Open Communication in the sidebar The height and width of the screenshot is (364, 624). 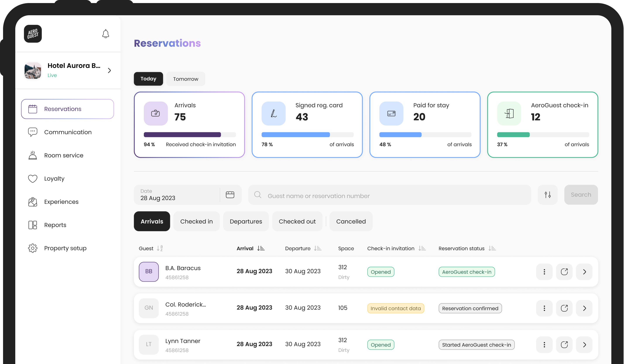tap(67, 132)
